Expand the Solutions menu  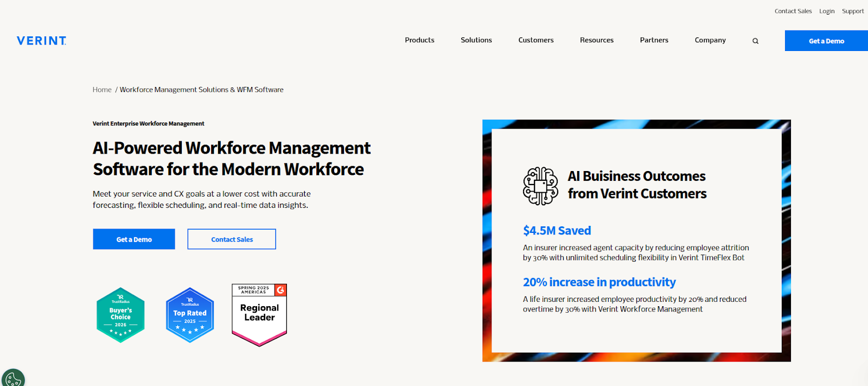(x=476, y=40)
